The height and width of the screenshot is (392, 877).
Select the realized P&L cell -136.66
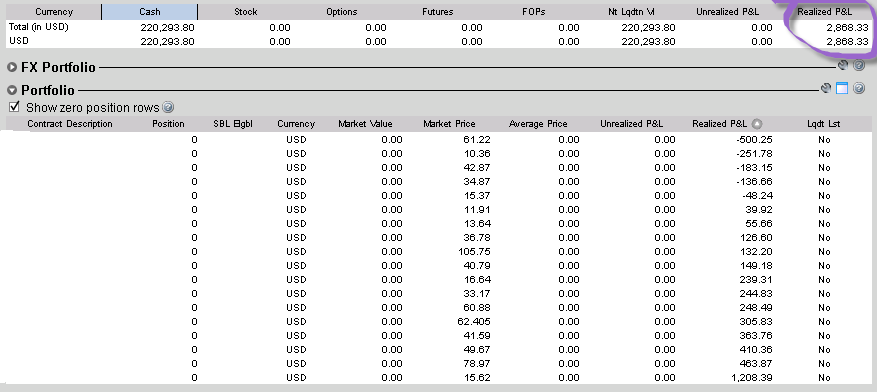pyautogui.click(x=755, y=181)
